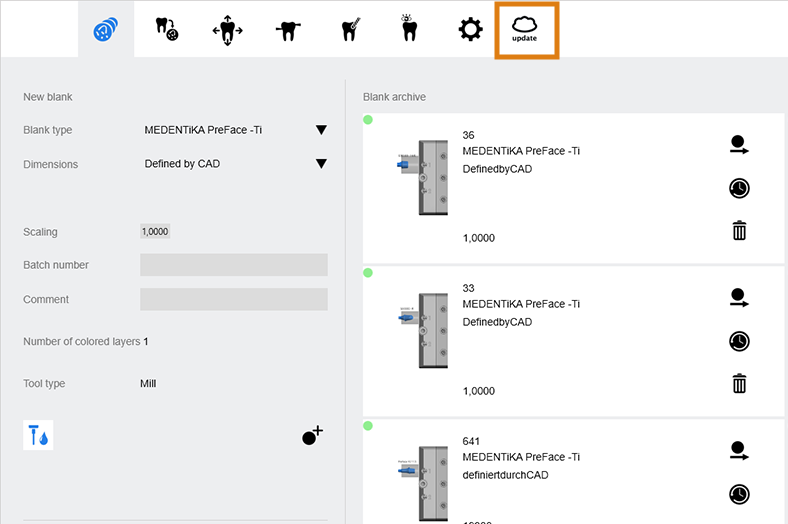Open the tooth with sparkle icon tab
Viewport: 788px width, 524px height.
point(410,28)
